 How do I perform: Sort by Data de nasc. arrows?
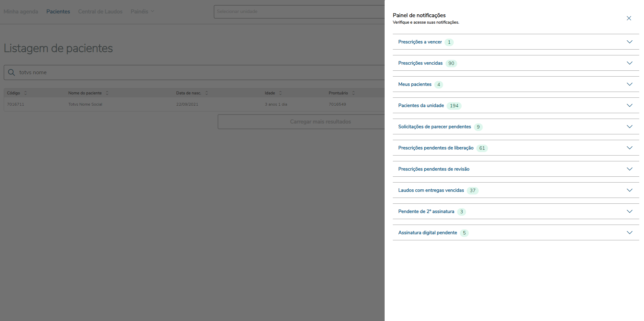207,93
